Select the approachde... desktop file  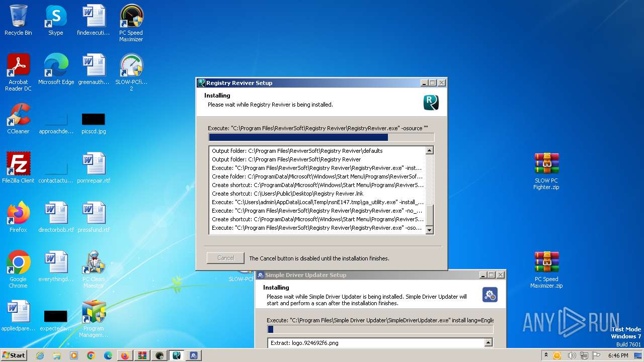click(56, 124)
